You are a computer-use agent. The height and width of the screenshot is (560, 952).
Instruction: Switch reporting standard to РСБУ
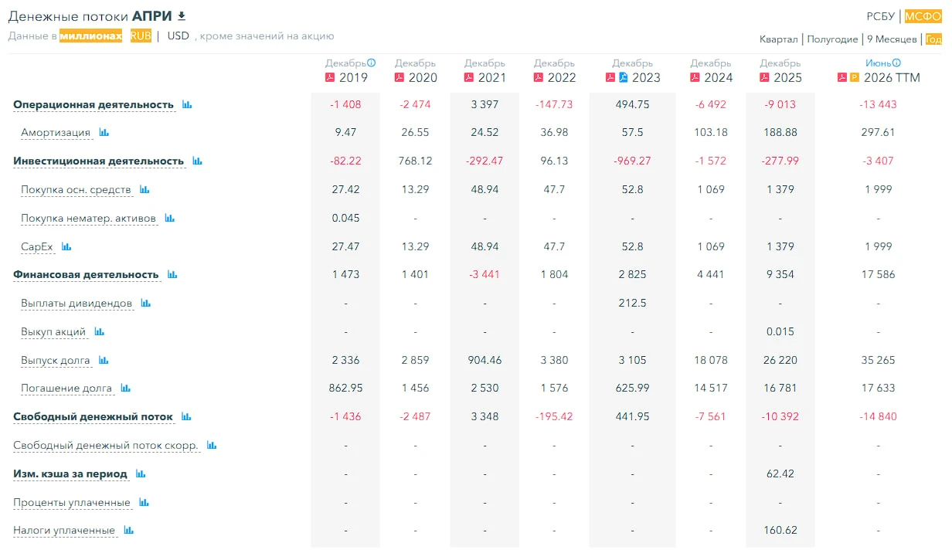click(880, 16)
